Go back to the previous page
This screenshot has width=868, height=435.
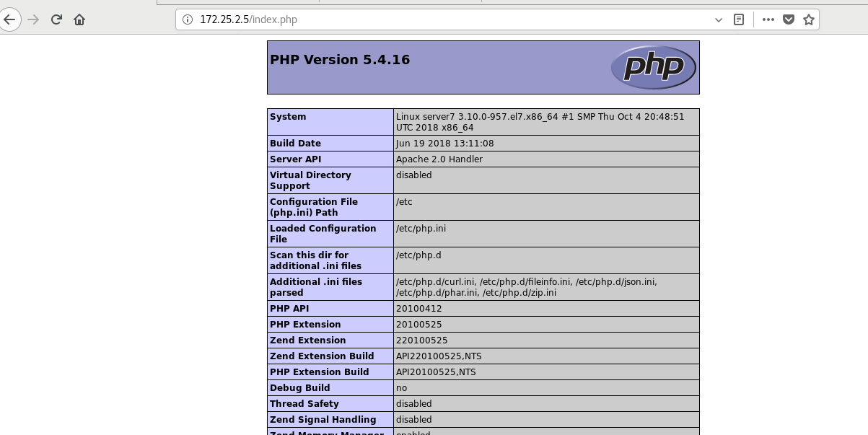click(9, 19)
